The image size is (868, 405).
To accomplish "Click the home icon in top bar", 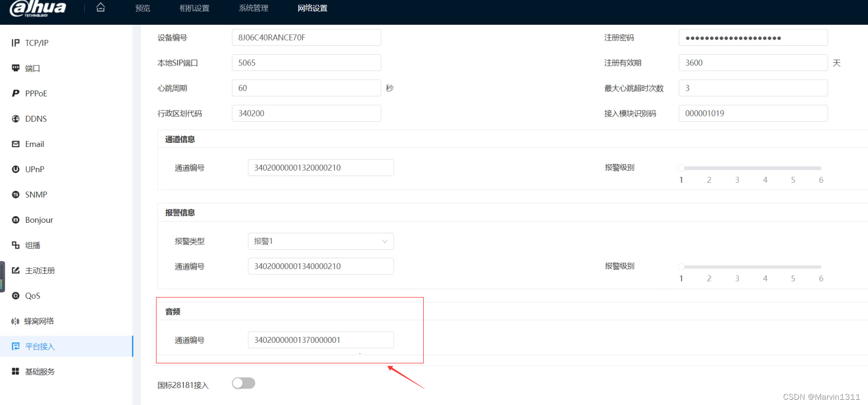I will [101, 7].
